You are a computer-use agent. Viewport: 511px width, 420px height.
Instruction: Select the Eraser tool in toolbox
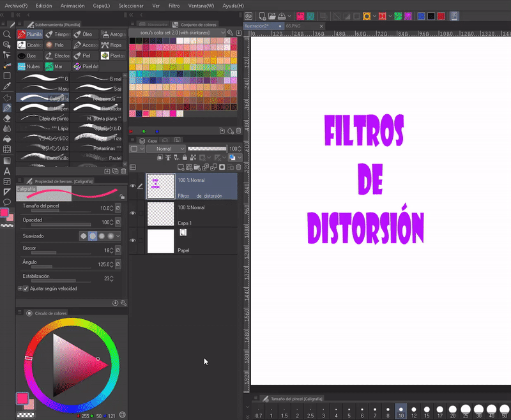click(x=7, y=118)
